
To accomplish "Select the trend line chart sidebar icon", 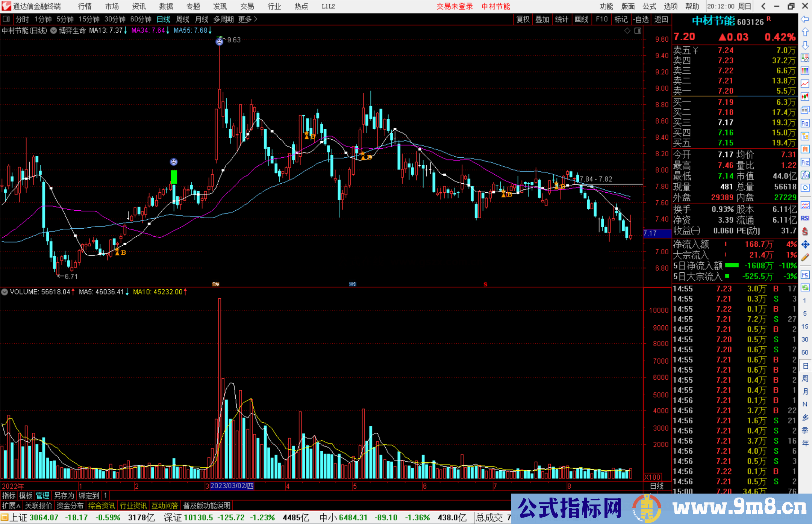I will [805, 83].
